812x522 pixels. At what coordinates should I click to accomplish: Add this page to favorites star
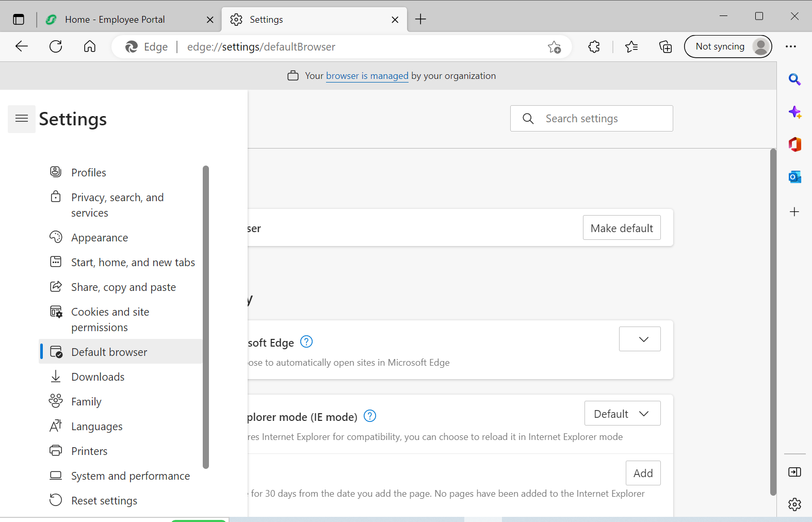555,47
